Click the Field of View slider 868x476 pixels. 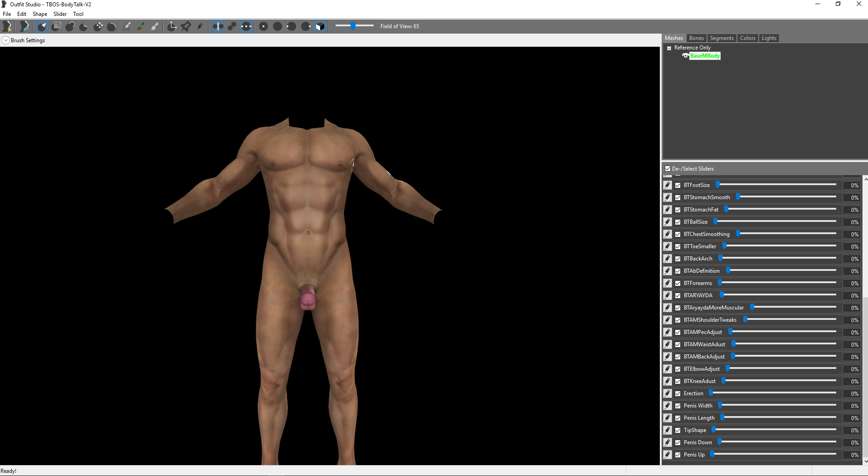[354, 26]
